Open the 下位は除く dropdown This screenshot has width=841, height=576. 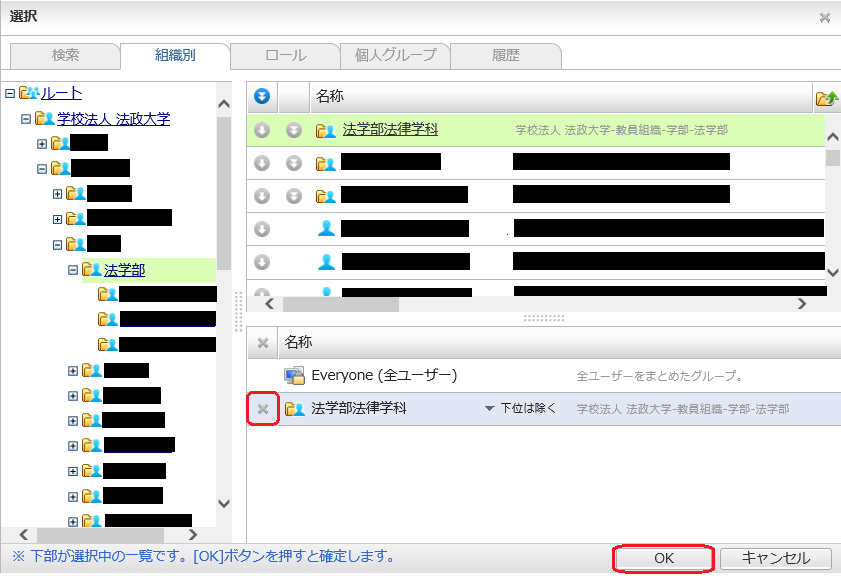(x=520, y=408)
